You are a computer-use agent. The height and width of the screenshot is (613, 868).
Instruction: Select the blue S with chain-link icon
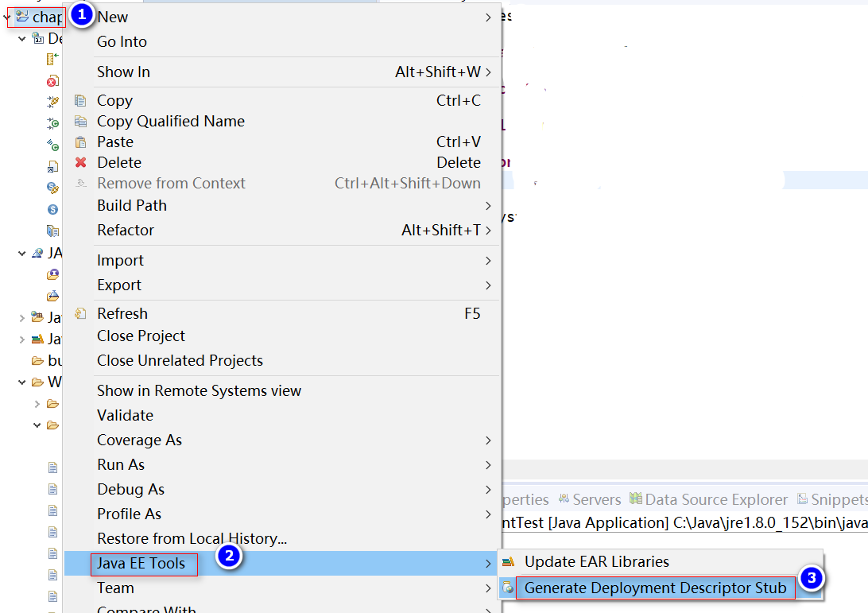[x=52, y=188]
